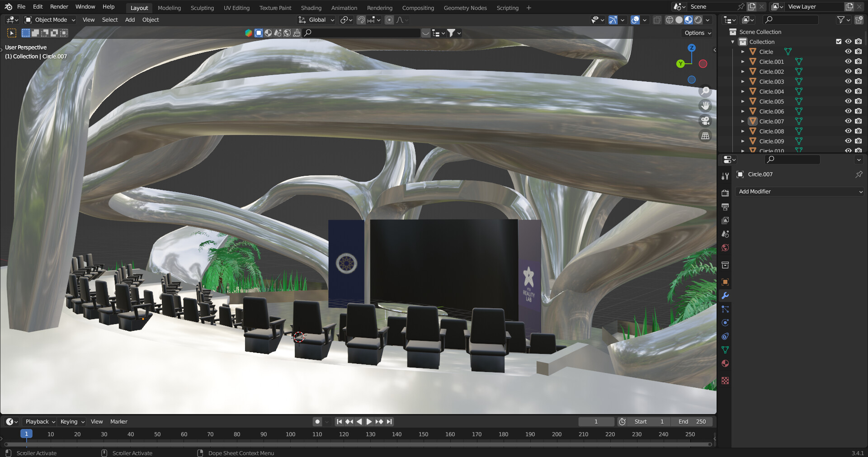Image resolution: width=868 pixels, height=457 pixels.
Task: Open the Add Modifier dropdown
Action: tap(799, 192)
